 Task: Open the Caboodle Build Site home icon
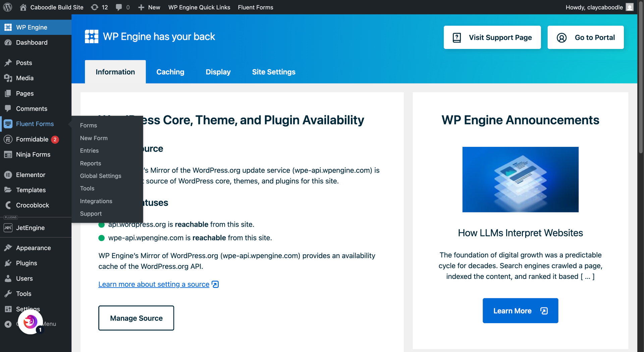tap(23, 7)
